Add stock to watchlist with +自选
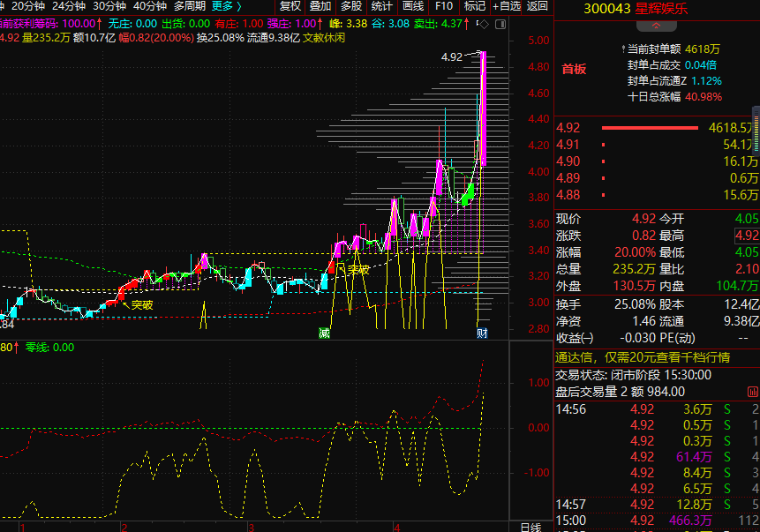Image resolution: width=760 pixels, height=532 pixels. (x=506, y=6)
